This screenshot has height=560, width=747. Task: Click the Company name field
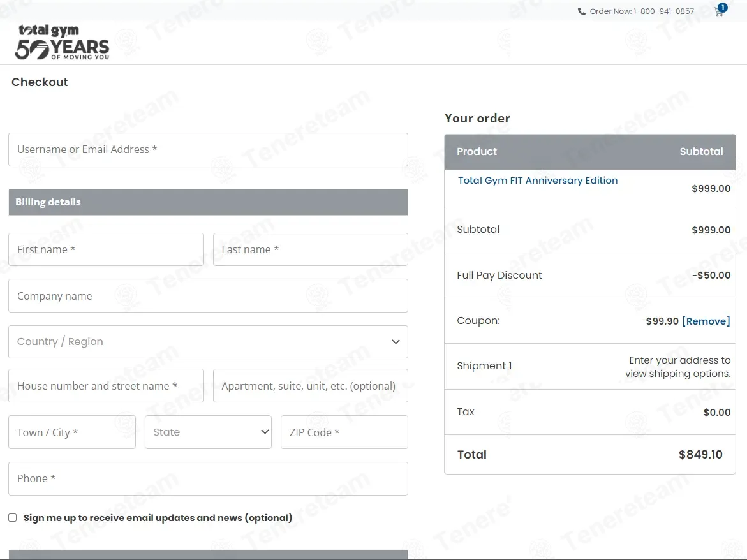[208, 296]
